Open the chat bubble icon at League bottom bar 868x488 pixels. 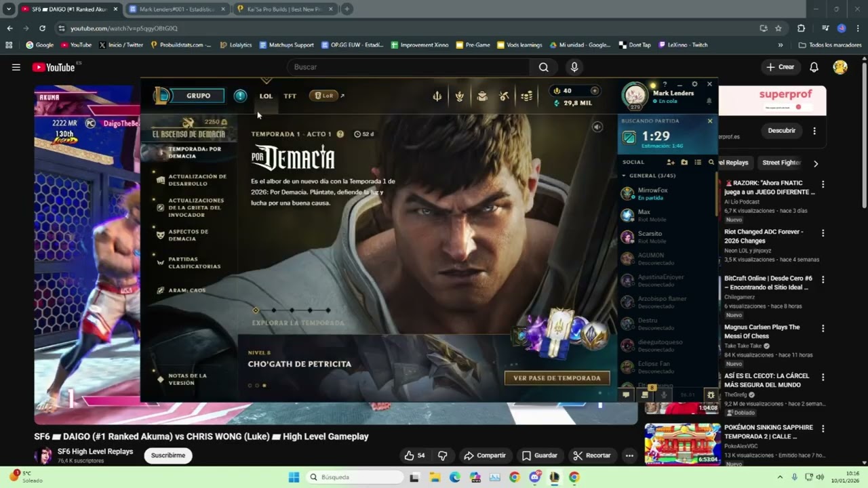point(626,394)
